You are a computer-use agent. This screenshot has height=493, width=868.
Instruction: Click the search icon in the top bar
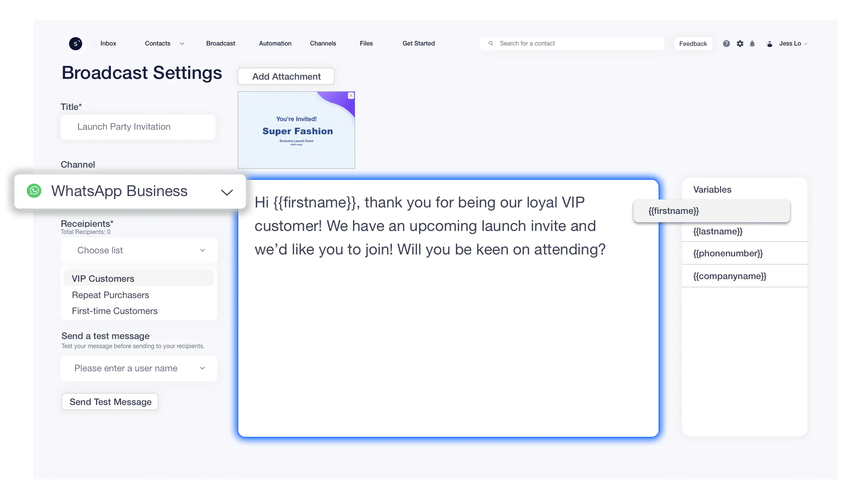491,43
